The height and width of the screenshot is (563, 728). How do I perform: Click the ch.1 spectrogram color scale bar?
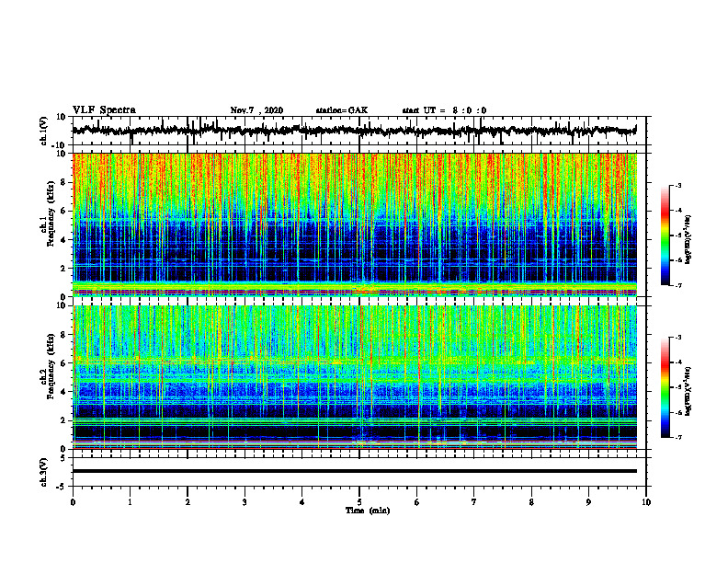[665, 236]
